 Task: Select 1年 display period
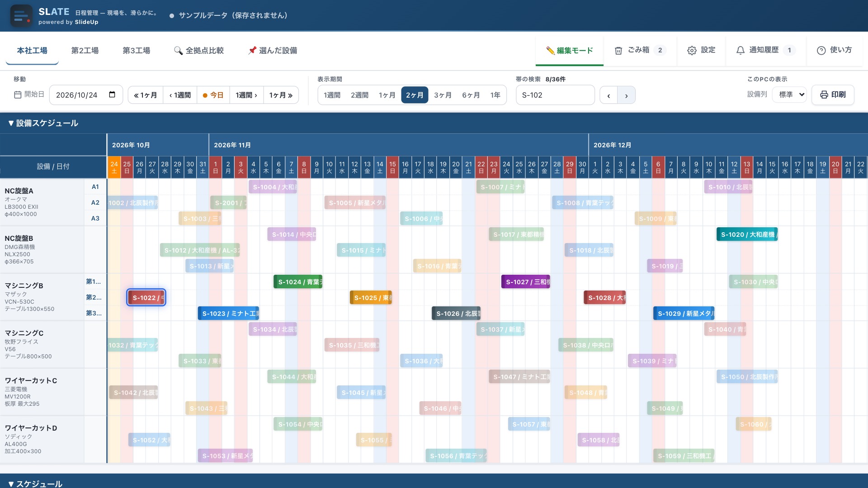pos(495,95)
